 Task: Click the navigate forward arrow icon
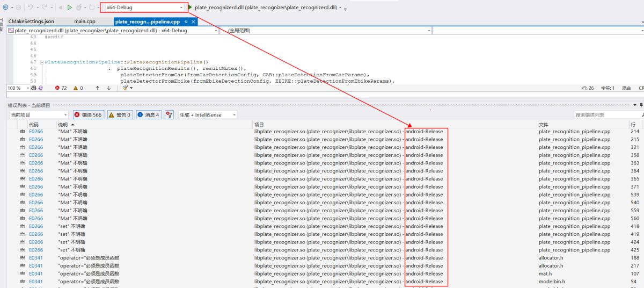click(x=18, y=8)
